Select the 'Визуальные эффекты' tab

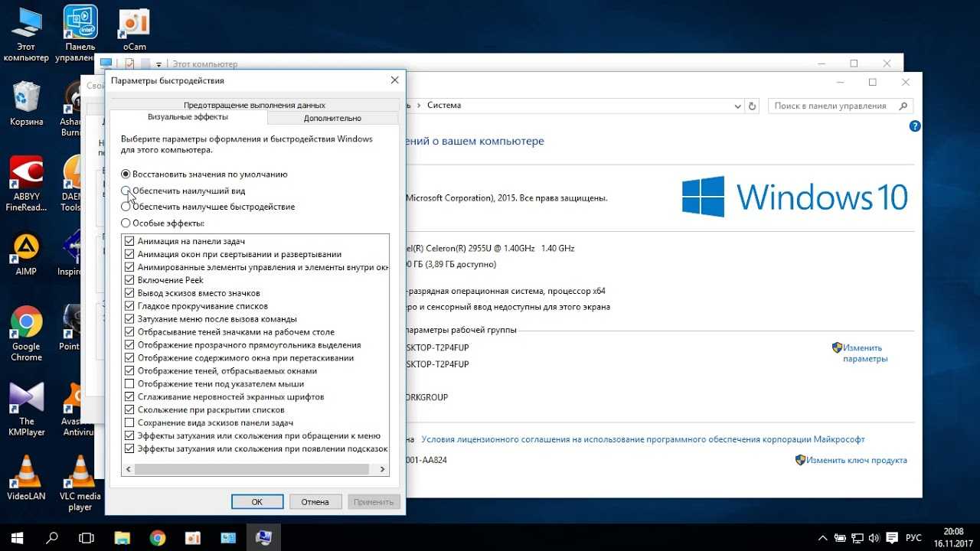tap(188, 117)
